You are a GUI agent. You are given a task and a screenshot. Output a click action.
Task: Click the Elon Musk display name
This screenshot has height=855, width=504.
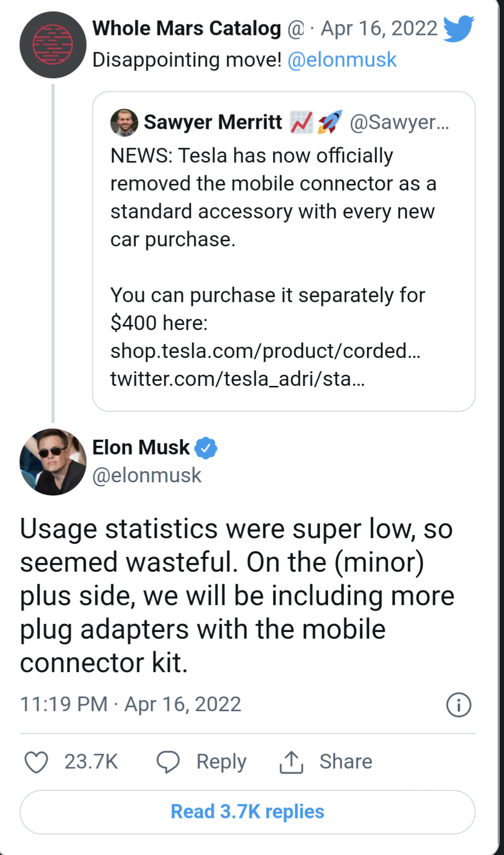[x=141, y=447]
